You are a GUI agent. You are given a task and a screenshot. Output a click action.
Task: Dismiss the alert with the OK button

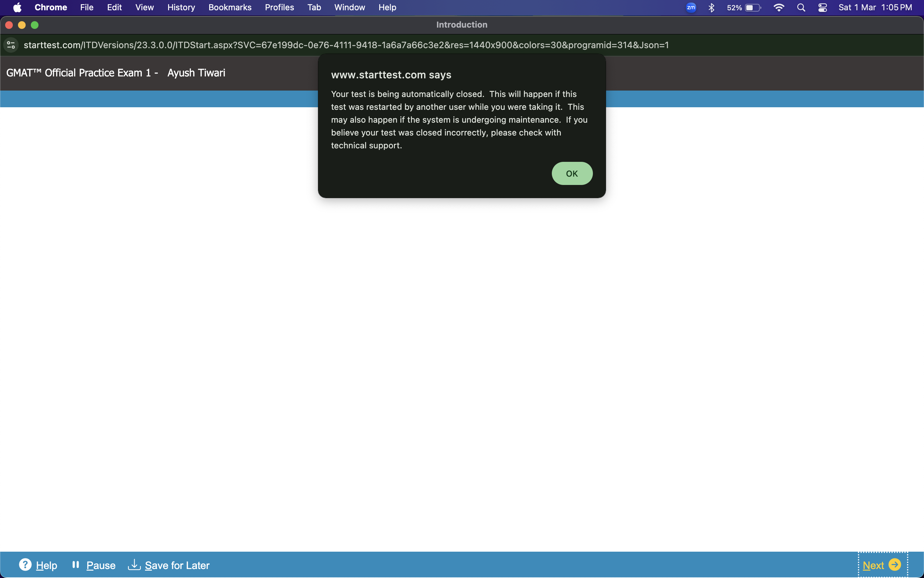click(x=572, y=173)
